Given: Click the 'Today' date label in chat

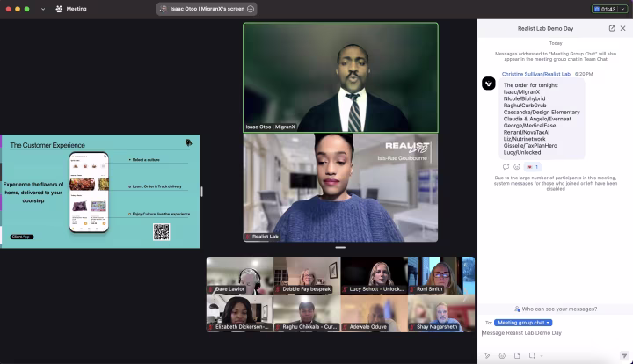Looking at the screenshot, I should coord(556,43).
